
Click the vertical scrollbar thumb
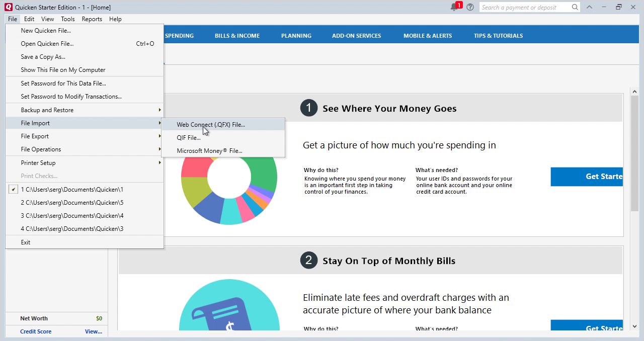634,154
